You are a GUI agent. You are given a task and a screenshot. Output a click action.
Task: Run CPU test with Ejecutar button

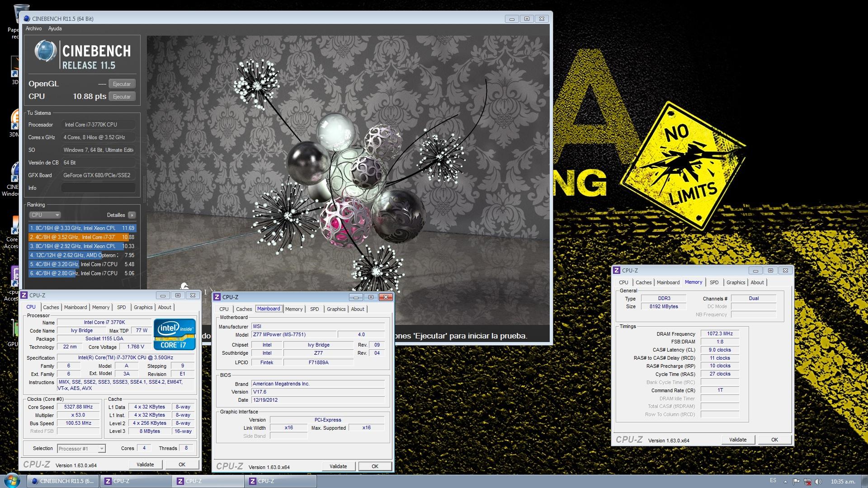122,97
